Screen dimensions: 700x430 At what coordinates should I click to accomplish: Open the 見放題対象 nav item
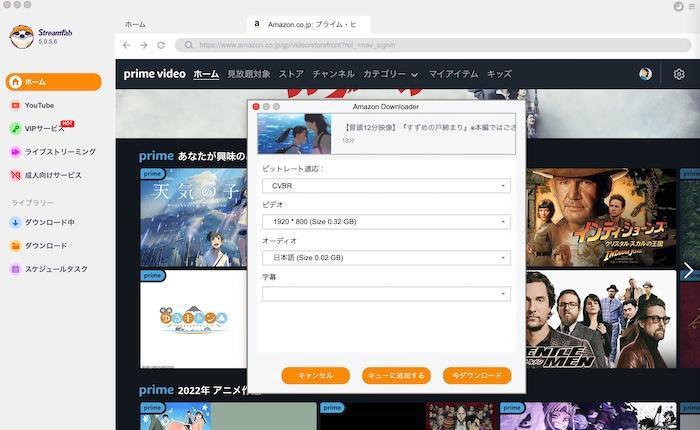(x=249, y=74)
